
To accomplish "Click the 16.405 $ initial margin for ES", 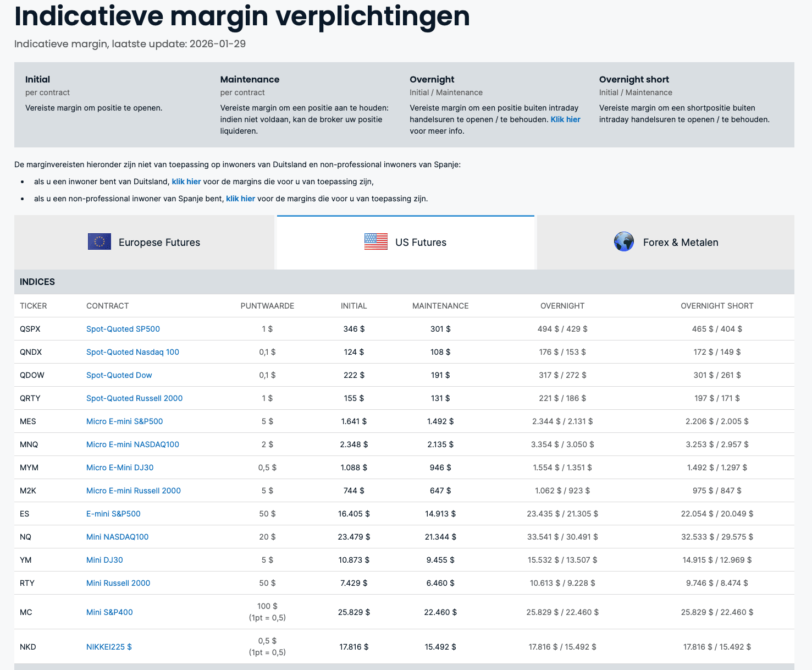I will pyautogui.click(x=354, y=514).
